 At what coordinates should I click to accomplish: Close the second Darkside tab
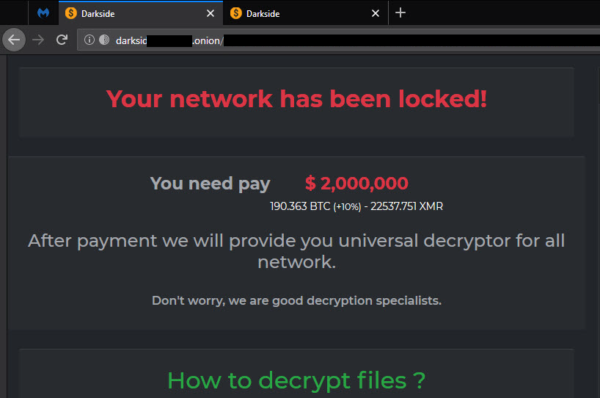[x=375, y=13]
